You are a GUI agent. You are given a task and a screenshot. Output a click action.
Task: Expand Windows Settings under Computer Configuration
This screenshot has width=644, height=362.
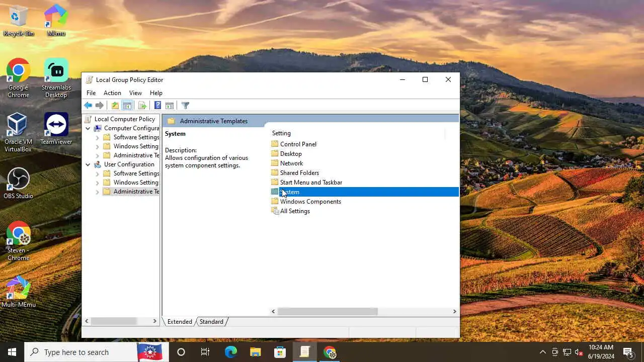[98, 146]
